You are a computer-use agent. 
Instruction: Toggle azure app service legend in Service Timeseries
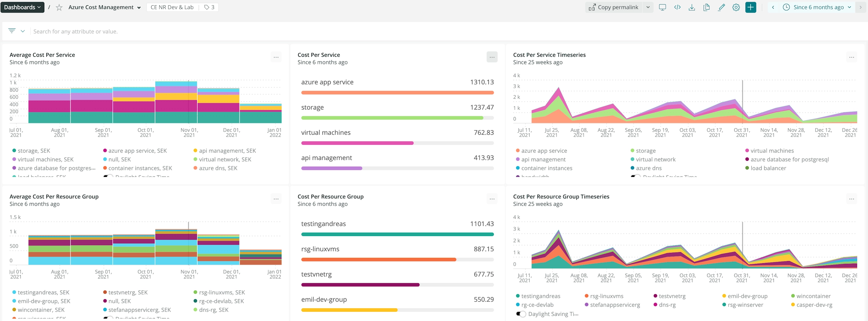(541, 151)
